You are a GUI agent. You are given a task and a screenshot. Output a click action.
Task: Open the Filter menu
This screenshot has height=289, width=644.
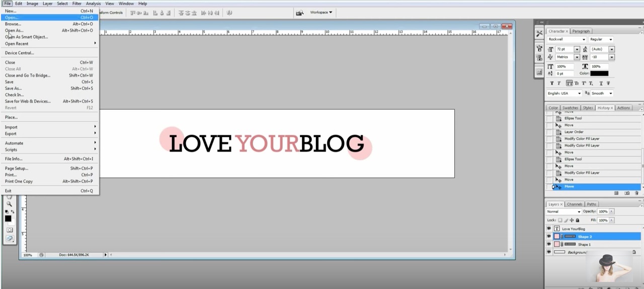[x=76, y=4]
